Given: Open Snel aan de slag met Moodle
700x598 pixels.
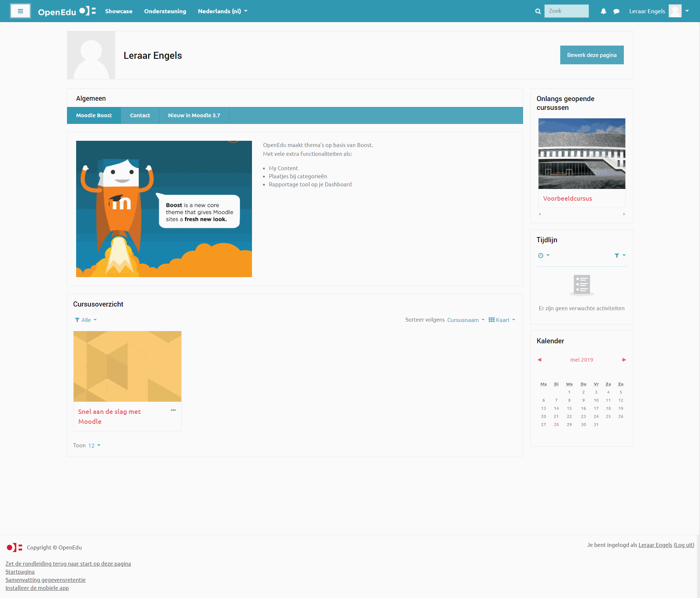Looking at the screenshot, I should pyautogui.click(x=109, y=416).
